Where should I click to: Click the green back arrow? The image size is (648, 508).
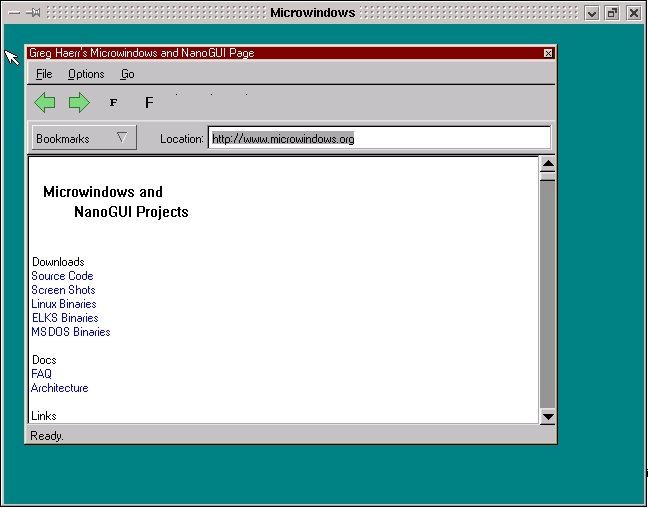coord(45,103)
